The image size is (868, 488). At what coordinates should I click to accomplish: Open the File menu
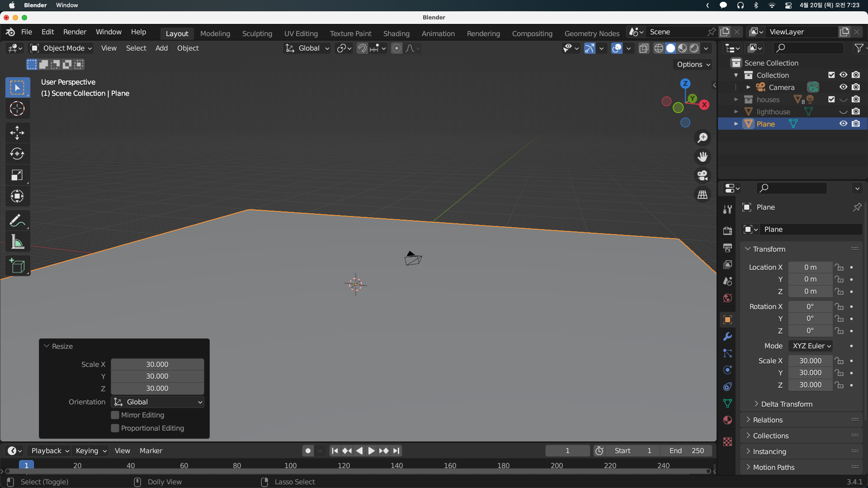(27, 32)
